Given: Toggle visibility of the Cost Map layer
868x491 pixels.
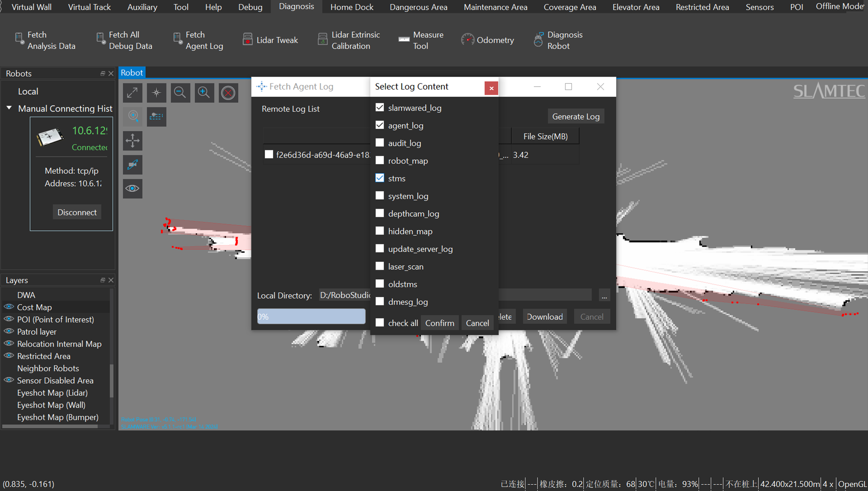Looking at the screenshot, I should click(9, 307).
